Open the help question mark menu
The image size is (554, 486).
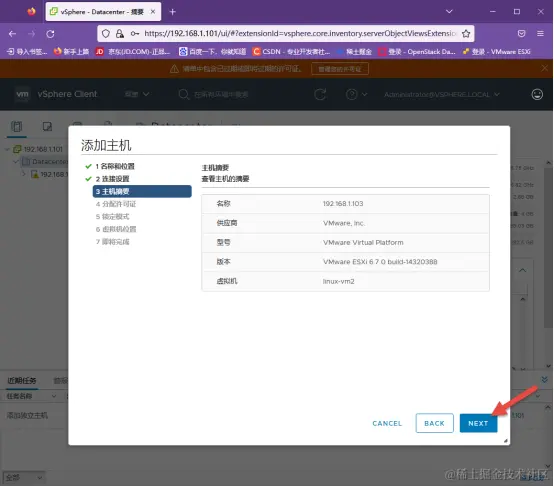pyautogui.click(x=356, y=94)
